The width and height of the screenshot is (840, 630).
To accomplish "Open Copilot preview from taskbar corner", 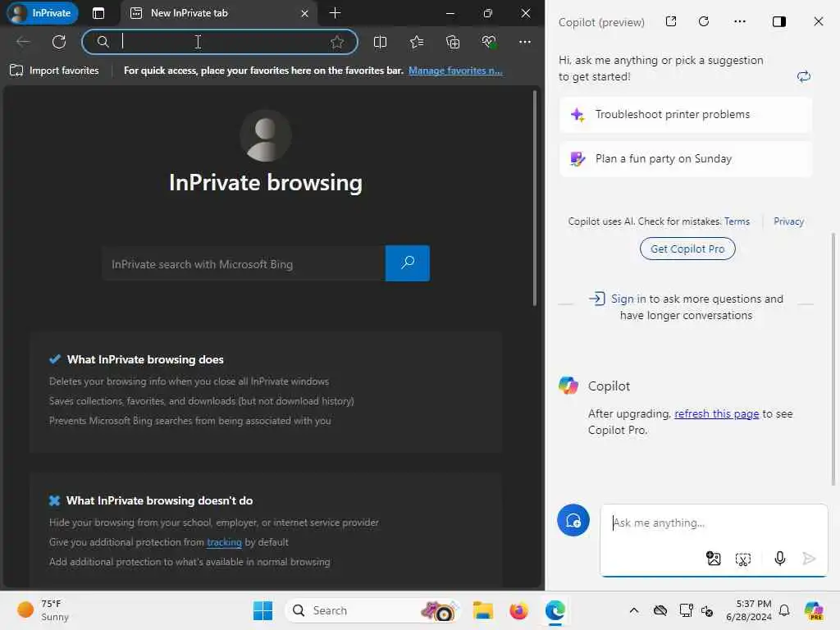I will (x=814, y=610).
